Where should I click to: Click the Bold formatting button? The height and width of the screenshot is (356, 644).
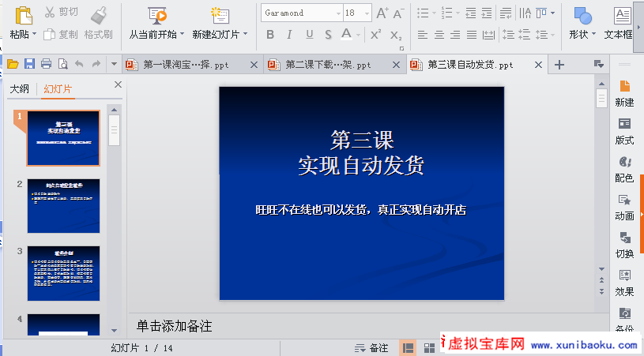270,35
